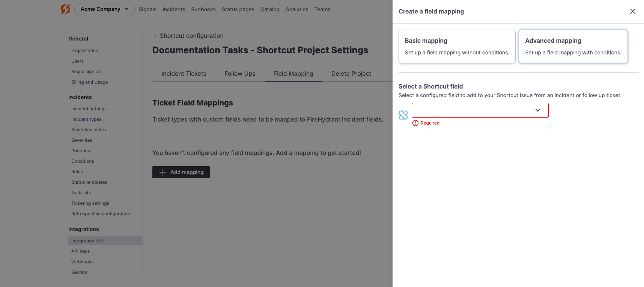Open Billing and Usage

90,82
